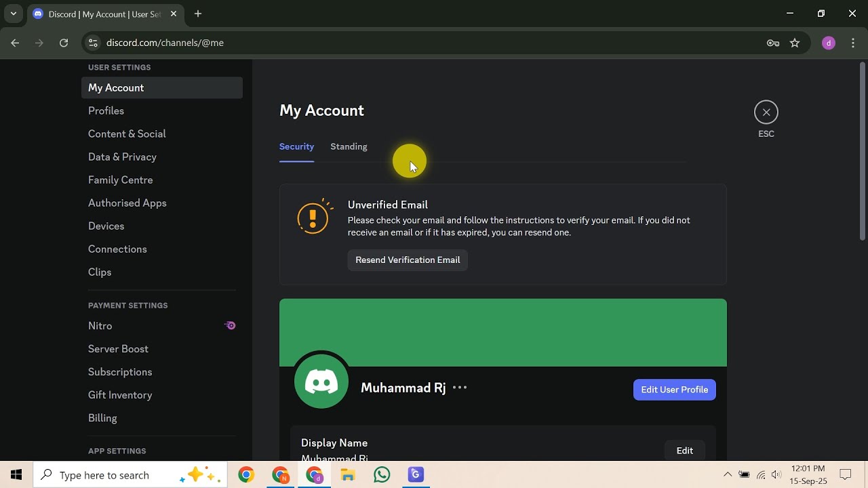Viewport: 868px width, 488px height.
Task: Open the Chrome profile avatar
Action: pyautogui.click(x=828, y=43)
